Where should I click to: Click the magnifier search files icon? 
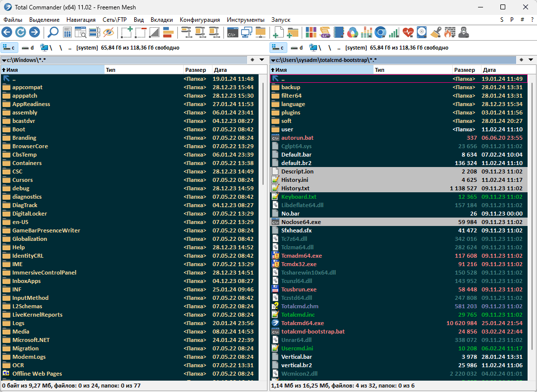(x=53, y=33)
